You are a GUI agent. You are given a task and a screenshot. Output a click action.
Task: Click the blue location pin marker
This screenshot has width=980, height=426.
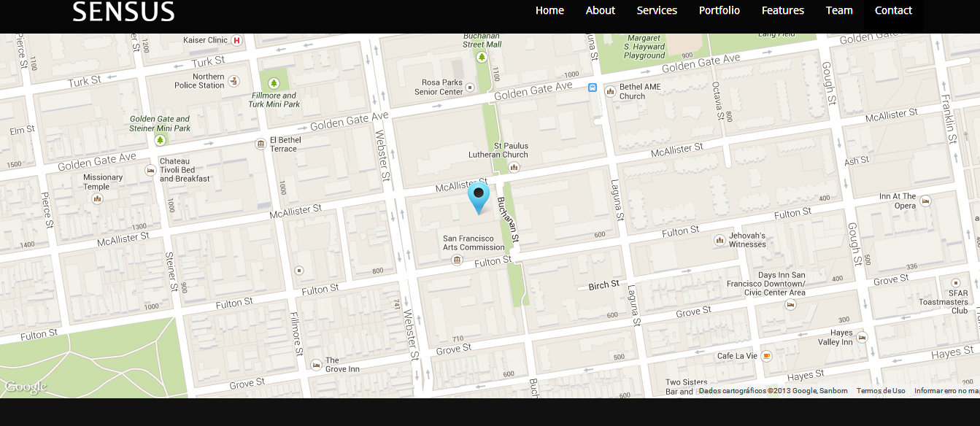[479, 197]
